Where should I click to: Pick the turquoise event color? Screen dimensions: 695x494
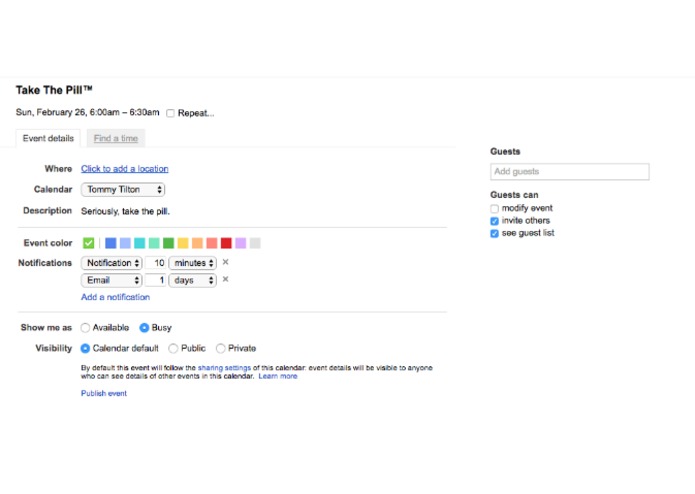click(x=140, y=243)
